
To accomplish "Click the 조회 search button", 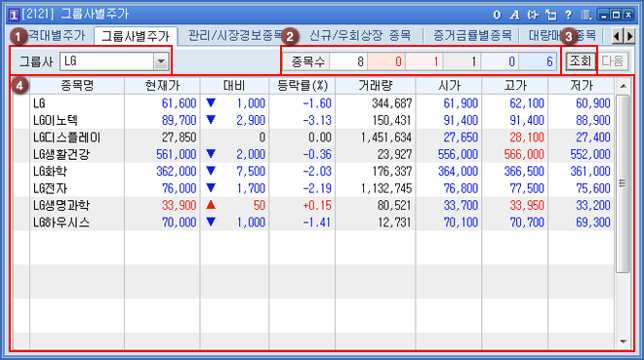I will [x=580, y=61].
